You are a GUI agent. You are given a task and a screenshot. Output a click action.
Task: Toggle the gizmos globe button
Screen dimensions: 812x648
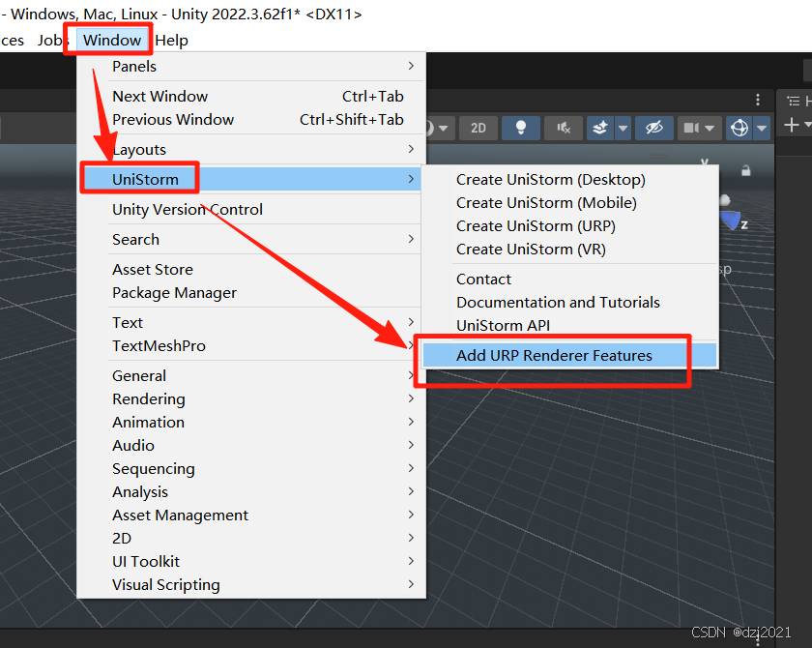(739, 128)
